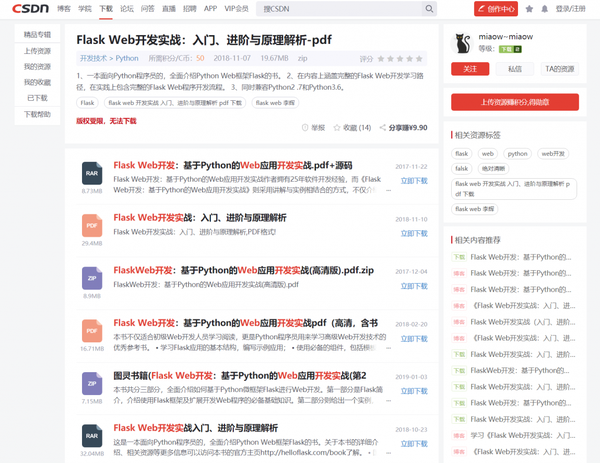Select the web开发 related tag
The image size is (600, 463).
(553, 153)
